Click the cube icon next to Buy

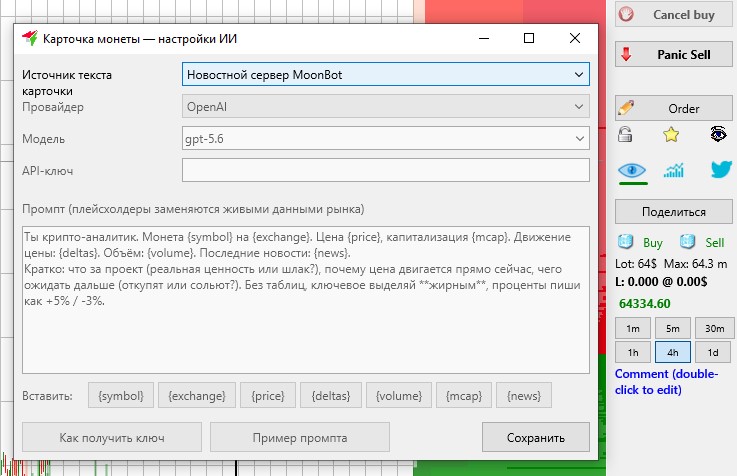point(626,242)
